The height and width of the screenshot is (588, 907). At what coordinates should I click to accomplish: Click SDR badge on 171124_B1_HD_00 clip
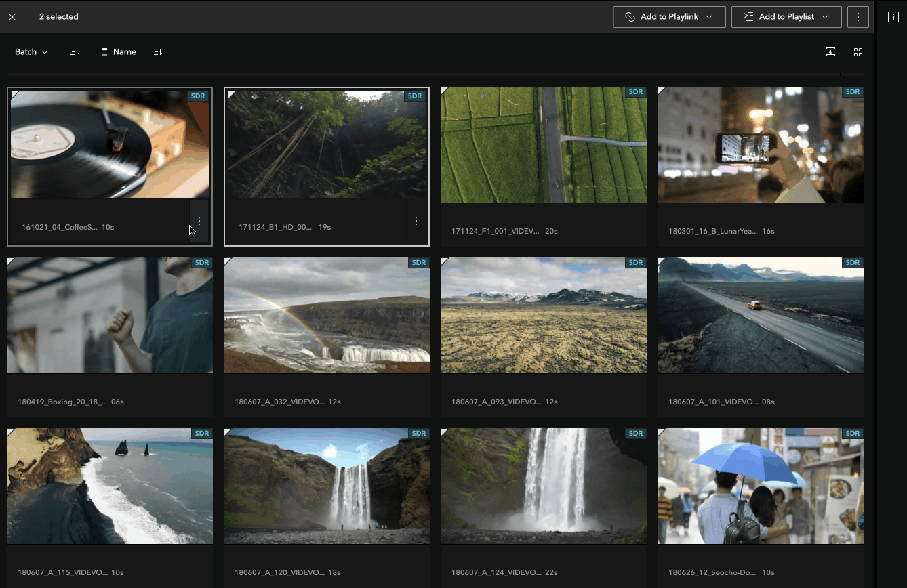[x=415, y=96]
